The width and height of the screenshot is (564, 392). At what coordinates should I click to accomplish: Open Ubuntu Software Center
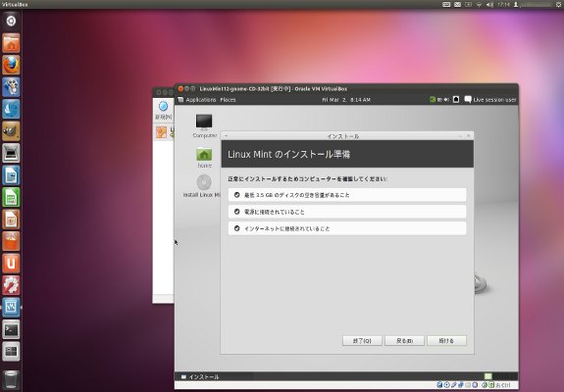11,241
